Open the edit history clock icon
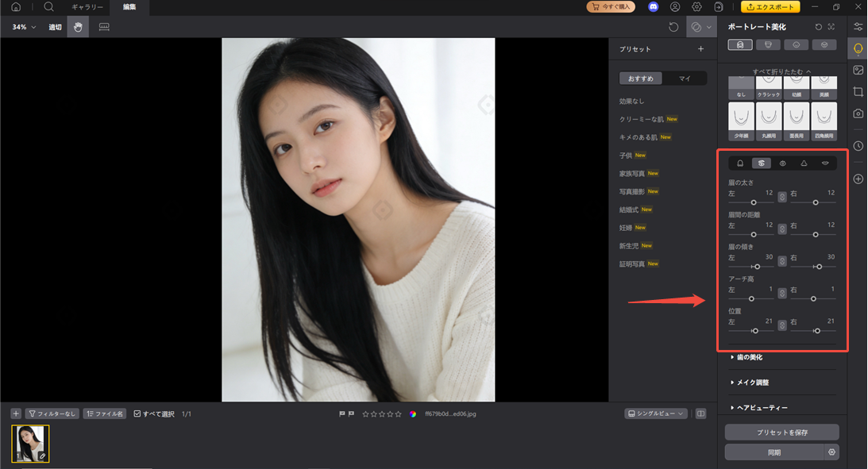This screenshot has width=868, height=469. point(858,146)
